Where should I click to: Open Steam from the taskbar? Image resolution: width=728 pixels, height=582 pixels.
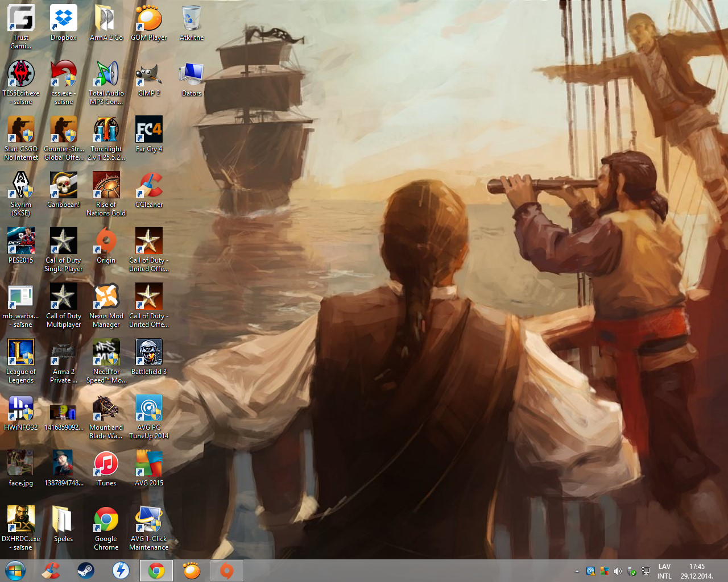[86, 571]
